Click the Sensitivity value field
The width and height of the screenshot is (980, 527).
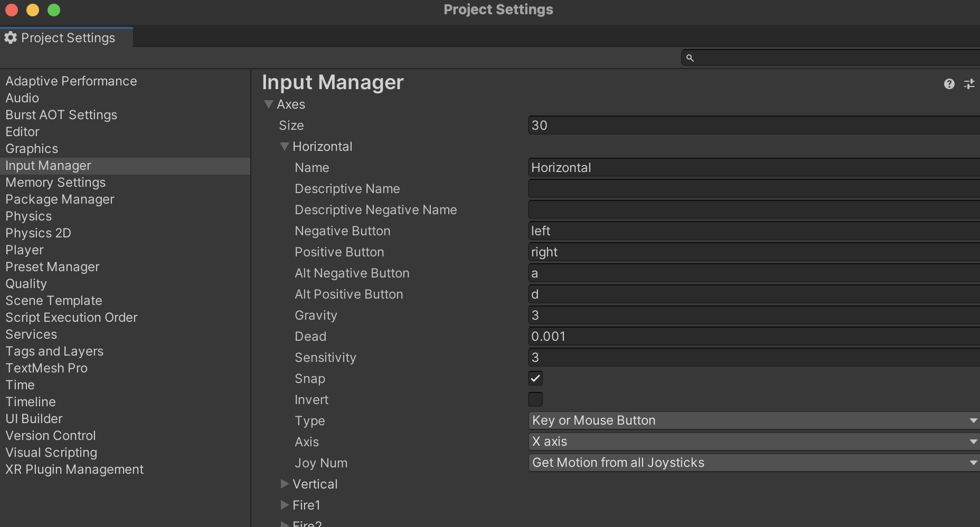click(x=754, y=358)
